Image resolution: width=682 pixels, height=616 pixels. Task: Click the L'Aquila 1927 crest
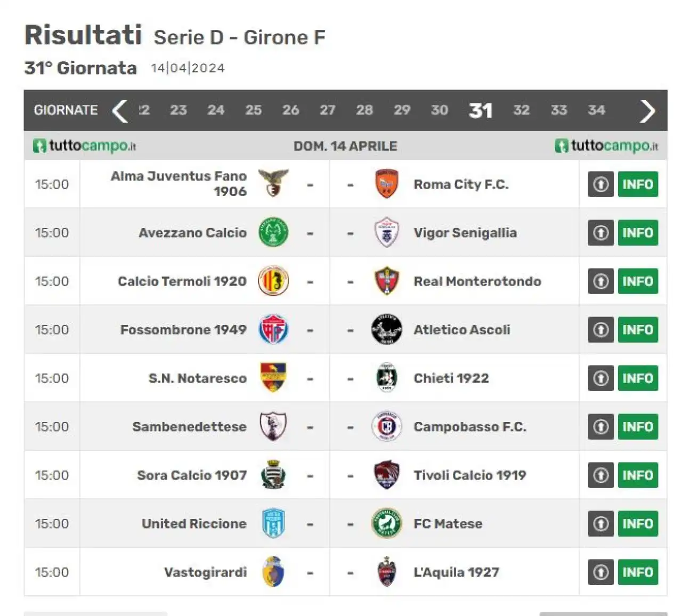tap(386, 572)
